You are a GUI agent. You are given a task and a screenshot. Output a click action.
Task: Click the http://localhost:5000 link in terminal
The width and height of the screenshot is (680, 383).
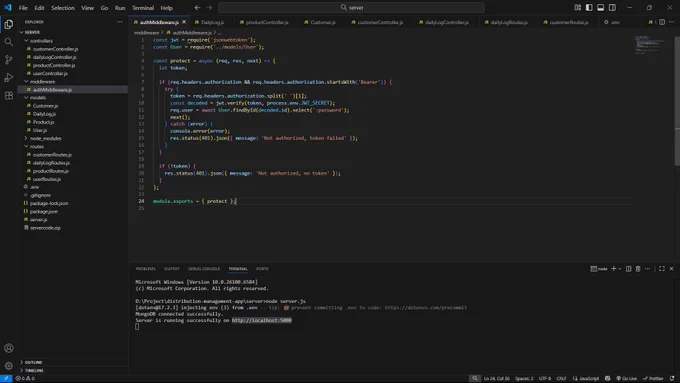(262, 320)
